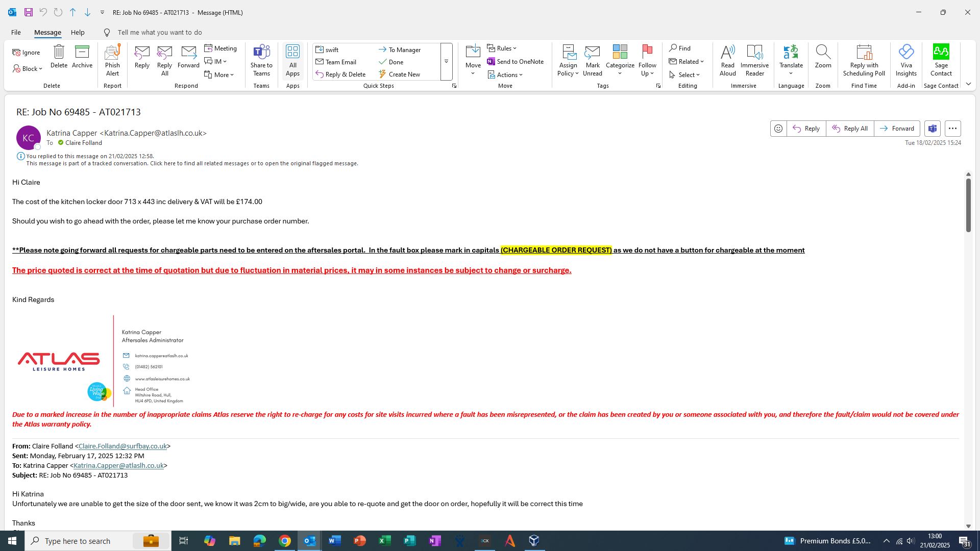Open the Block dropdown menu

28,69
